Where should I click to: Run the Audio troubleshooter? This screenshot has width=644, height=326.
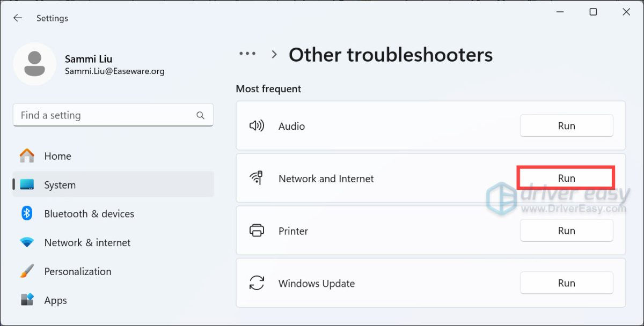click(566, 125)
